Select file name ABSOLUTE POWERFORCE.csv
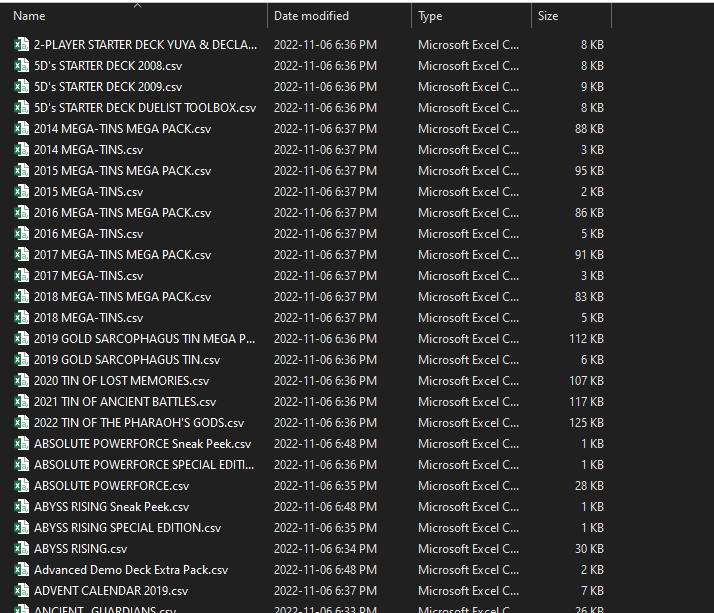Screen dimensions: 714x613 coord(112,485)
